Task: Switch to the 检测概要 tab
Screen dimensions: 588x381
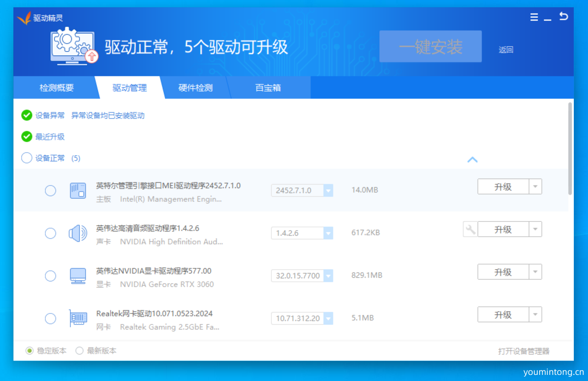Action: coord(56,88)
